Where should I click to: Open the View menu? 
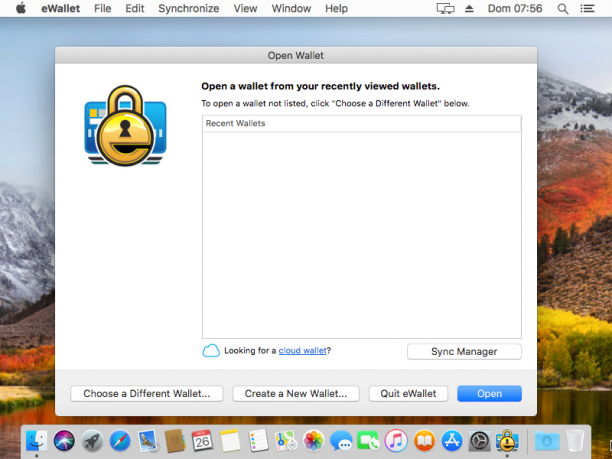tap(245, 8)
